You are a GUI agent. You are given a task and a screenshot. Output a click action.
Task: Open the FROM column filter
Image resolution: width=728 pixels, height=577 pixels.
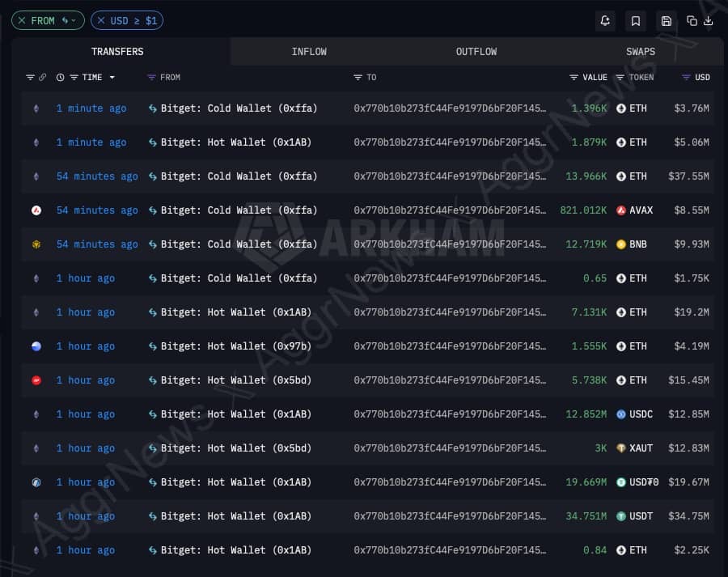[x=151, y=78]
